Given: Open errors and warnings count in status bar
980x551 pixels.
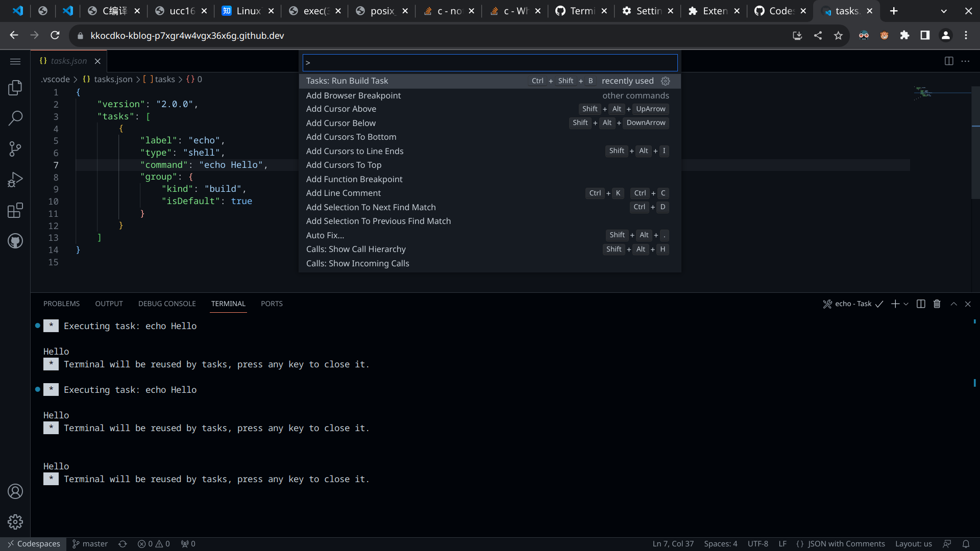Looking at the screenshot, I should (x=154, y=544).
